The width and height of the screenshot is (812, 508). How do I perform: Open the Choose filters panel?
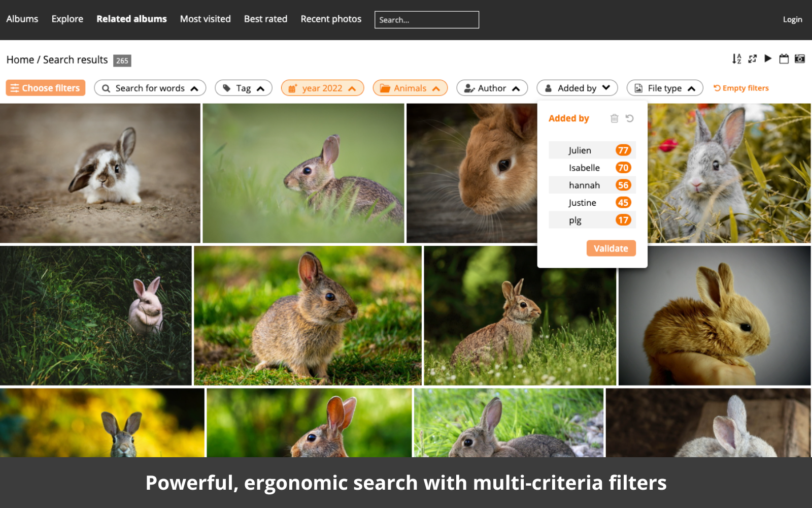(45, 87)
